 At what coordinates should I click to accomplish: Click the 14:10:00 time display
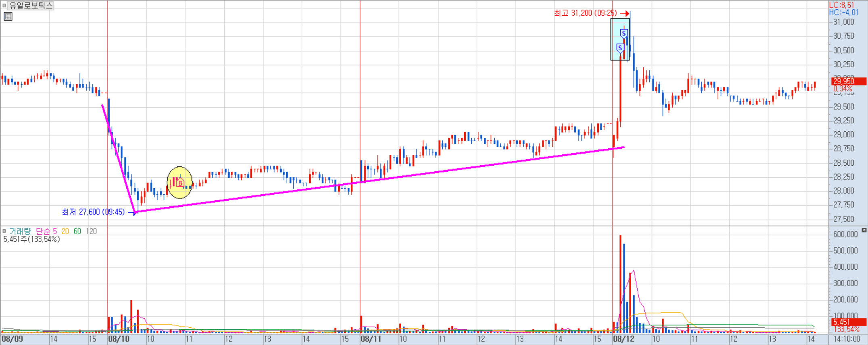pyautogui.click(x=847, y=339)
